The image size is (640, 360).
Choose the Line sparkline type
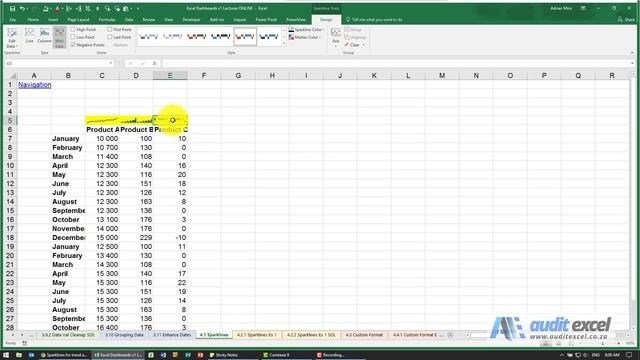[x=29, y=36]
